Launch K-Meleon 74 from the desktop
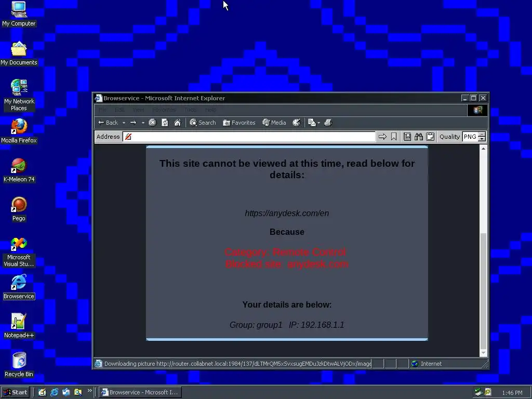 (x=19, y=170)
